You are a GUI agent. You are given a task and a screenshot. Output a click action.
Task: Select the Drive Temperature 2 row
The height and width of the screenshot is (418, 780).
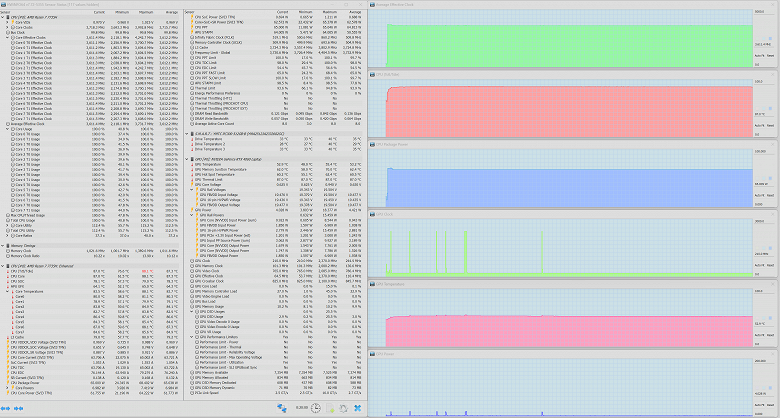[274, 144]
